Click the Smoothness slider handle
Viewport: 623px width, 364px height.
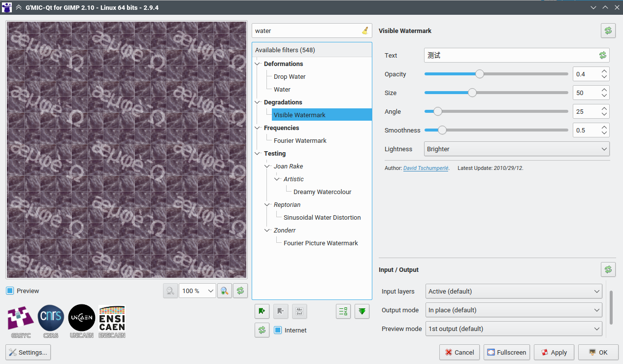442,130
